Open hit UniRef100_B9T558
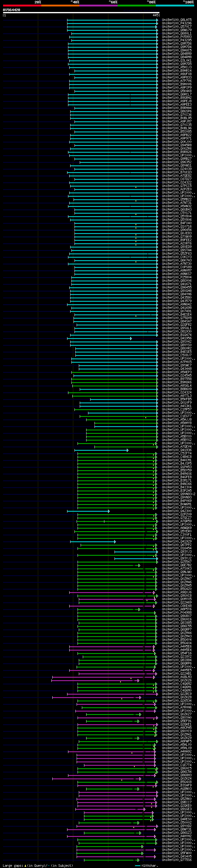197x868 pixels. click(177, 379)
